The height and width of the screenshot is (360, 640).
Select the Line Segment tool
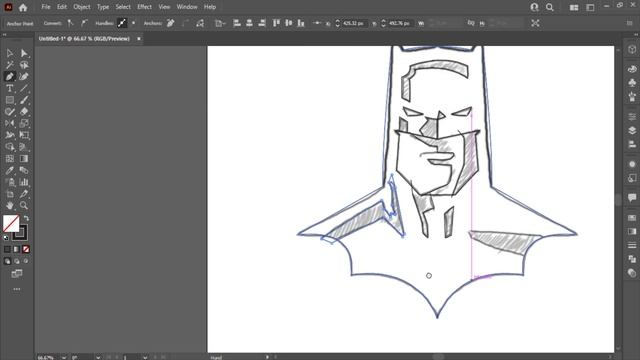tap(24, 88)
